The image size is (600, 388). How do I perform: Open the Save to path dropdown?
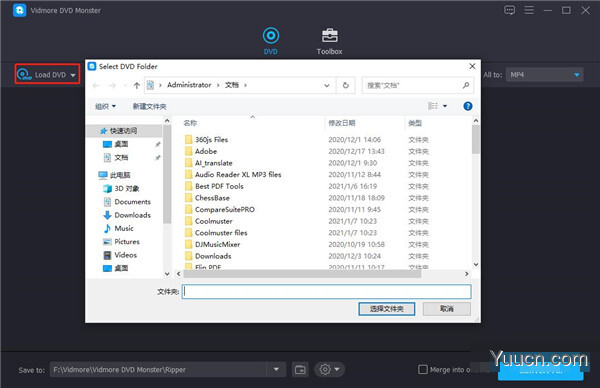click(x=276, y=370)
